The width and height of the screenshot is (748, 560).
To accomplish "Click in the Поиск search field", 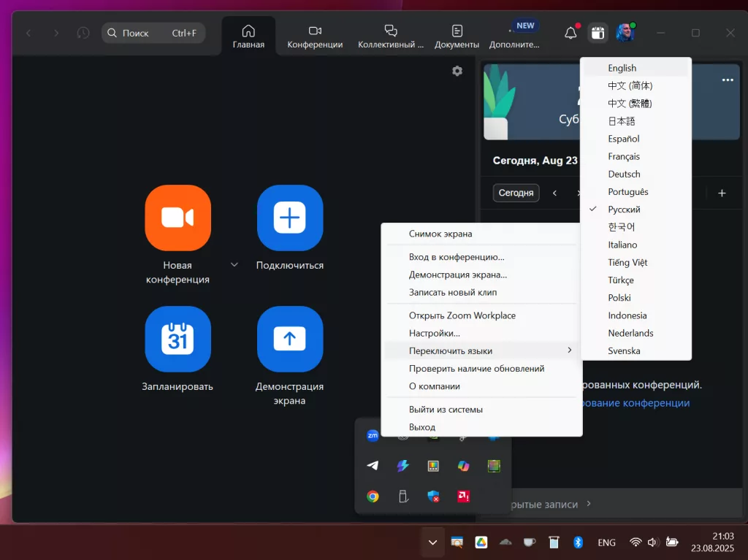I will tap(153, 33).
